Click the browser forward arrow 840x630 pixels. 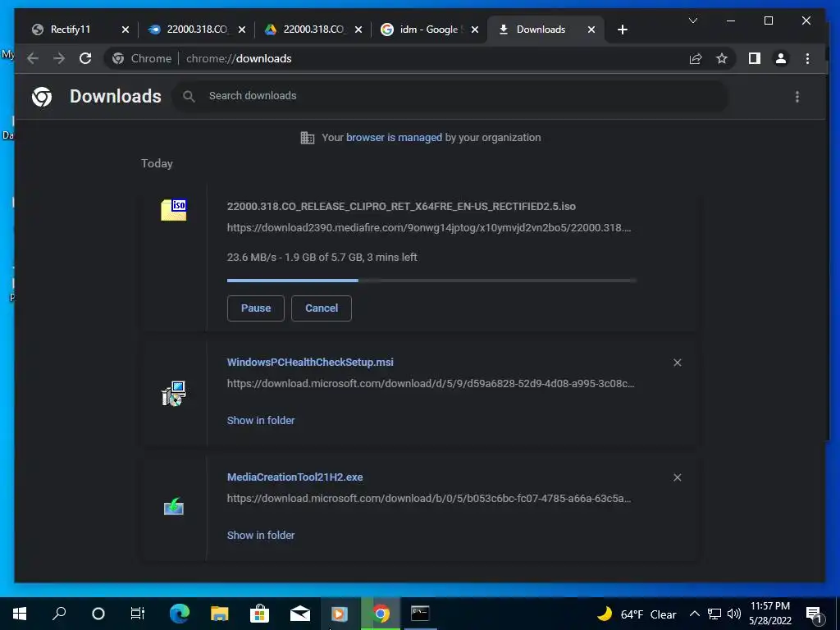point(59,58)
